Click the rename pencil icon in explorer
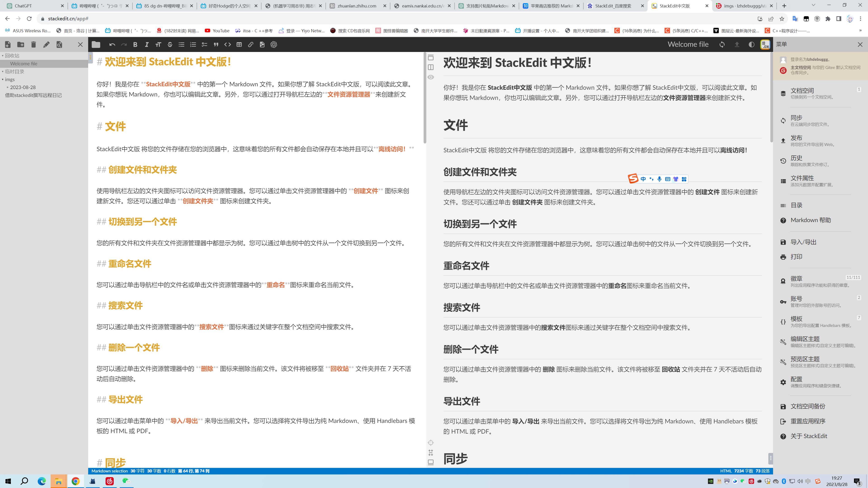The height and width of the screenshot is (488, 868). pyautogui.click(x=46, y=45)
